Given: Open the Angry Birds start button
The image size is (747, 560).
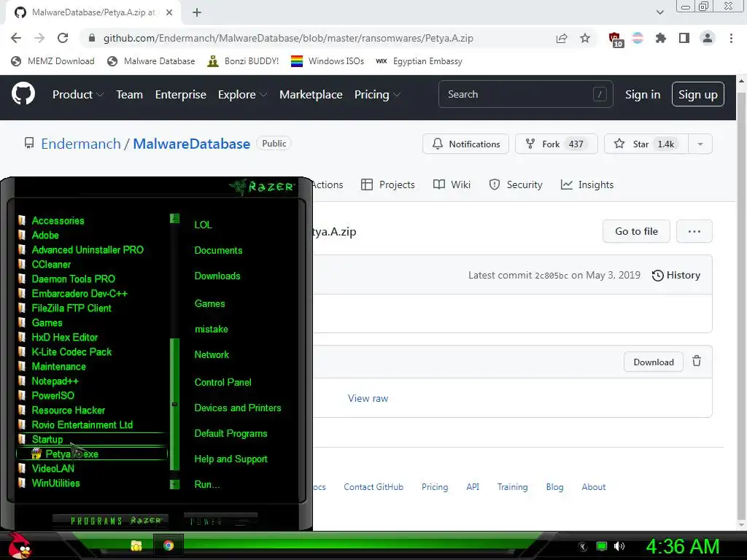Looking at the screenshot, I should [x=19, y=545].
